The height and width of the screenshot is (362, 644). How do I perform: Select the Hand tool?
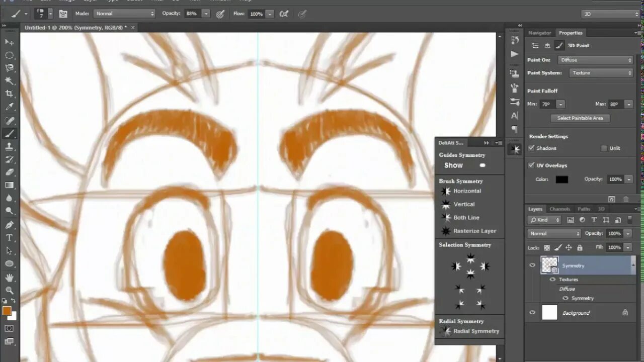pos(9,277)
